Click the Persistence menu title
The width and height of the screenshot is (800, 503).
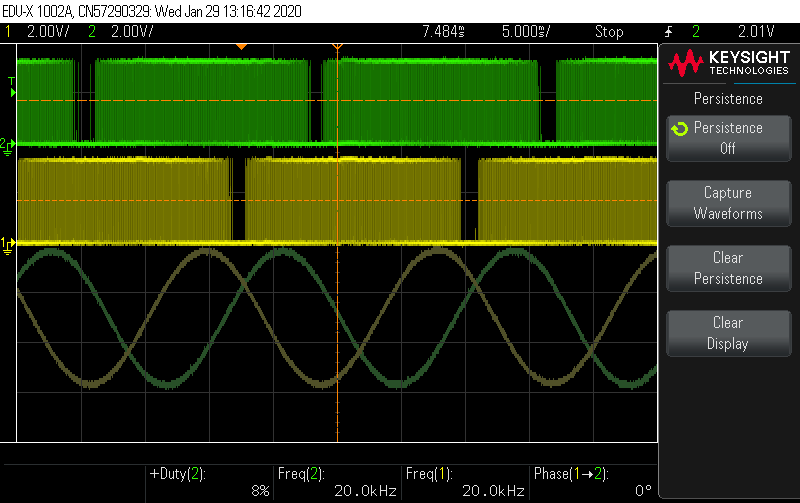click(728, 98)
